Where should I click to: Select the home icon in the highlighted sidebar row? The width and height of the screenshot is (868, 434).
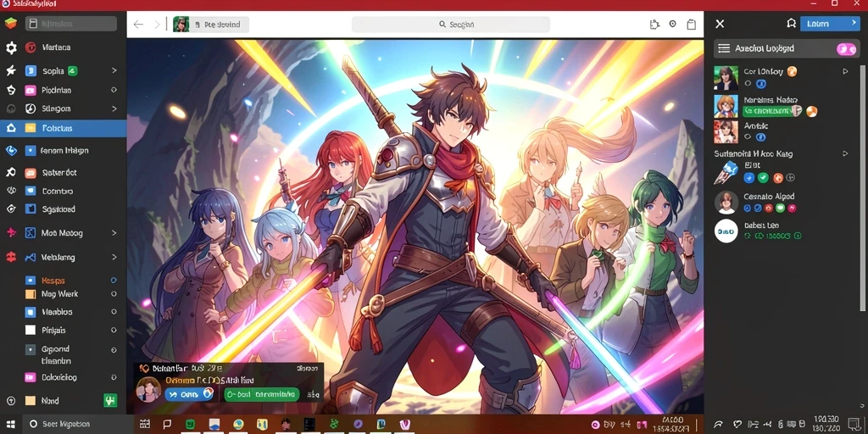10,129
